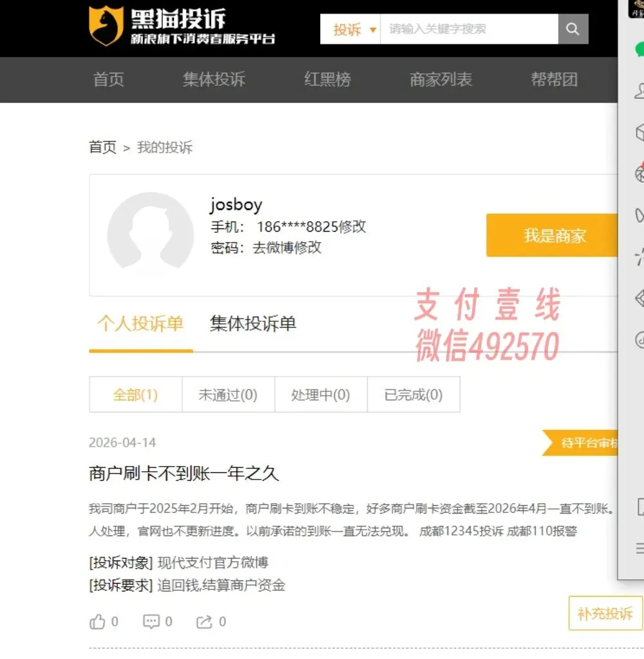Filter complaints by 已完成(0)
The height and width of the screenshot is (659, 644).
click(413, 394)
